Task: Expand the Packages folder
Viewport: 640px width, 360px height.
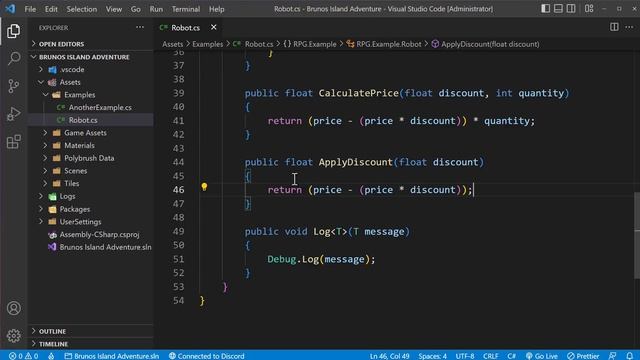Action: [x=91, y=209]
